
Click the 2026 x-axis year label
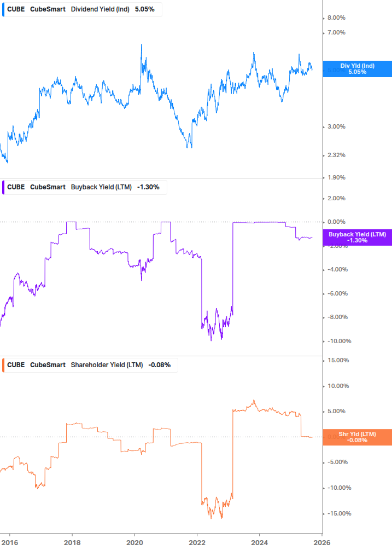(322, 543)
